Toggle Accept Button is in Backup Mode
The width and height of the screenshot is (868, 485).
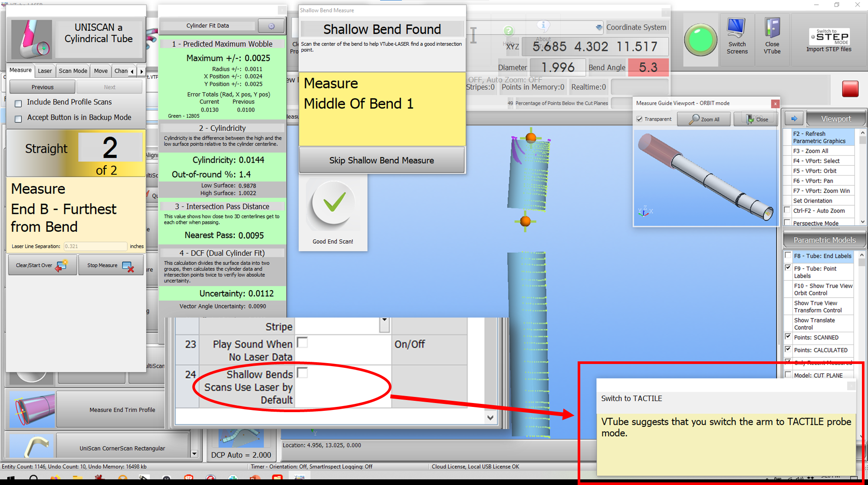(18, 119)
